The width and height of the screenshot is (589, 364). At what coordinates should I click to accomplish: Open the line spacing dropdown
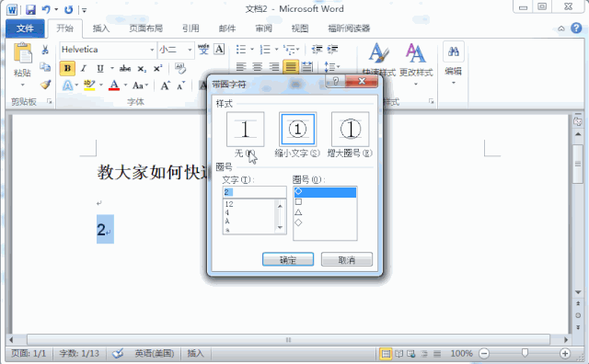(x=332, y=67)
